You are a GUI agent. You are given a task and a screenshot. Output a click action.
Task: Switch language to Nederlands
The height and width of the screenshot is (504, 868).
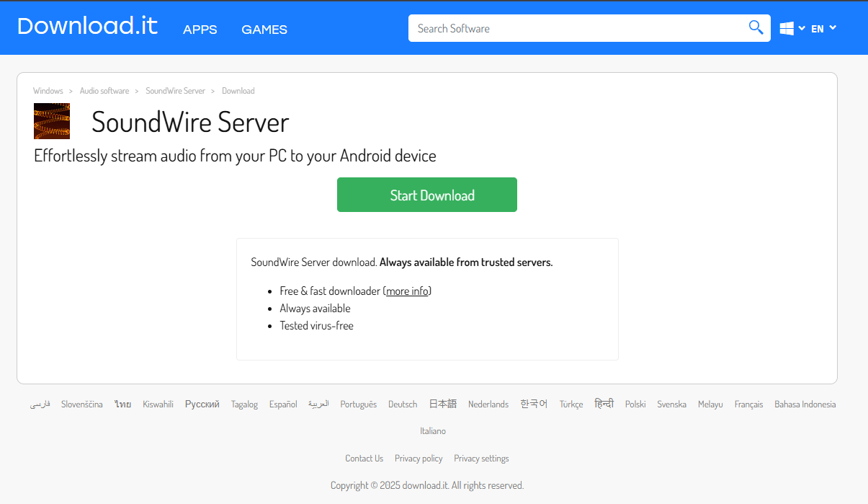[488, 404]
